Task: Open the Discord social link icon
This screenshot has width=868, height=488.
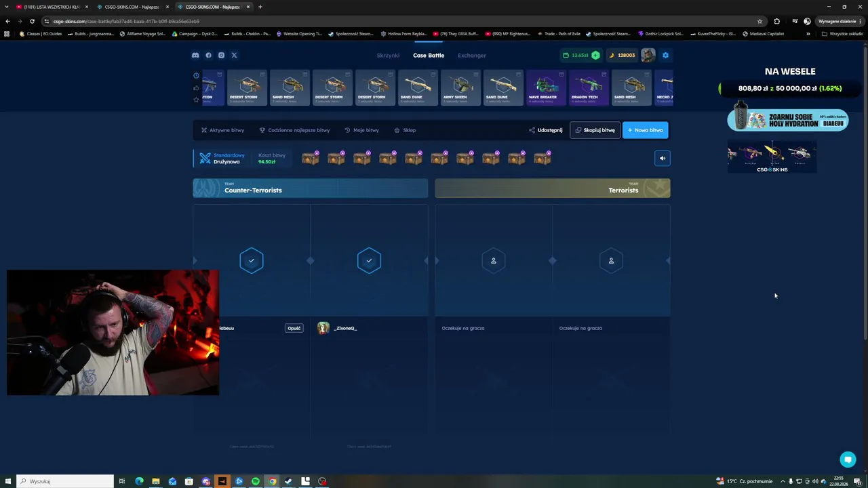Action: 195,55
